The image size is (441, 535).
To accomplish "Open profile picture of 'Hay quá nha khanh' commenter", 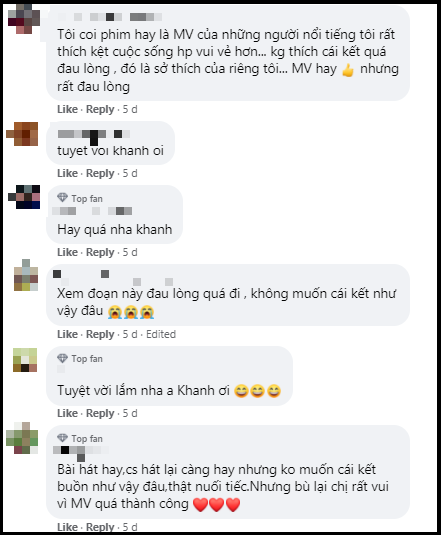I will click(x=24, y=197).
